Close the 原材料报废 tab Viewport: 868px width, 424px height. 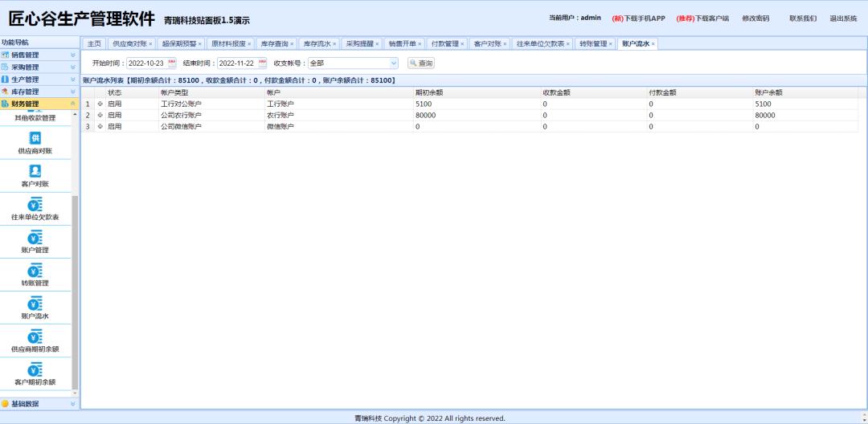(x=249, y=43)
